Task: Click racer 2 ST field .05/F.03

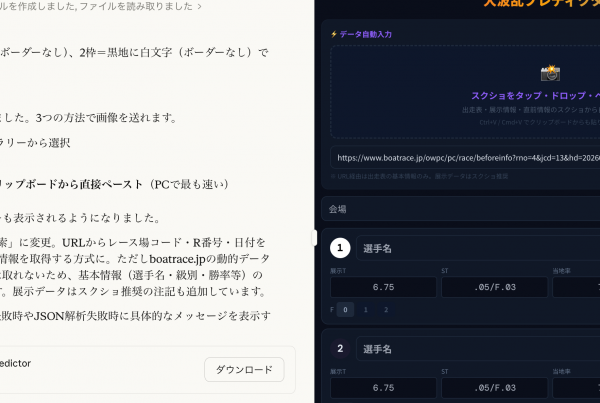Action: (x=494, y=388)
